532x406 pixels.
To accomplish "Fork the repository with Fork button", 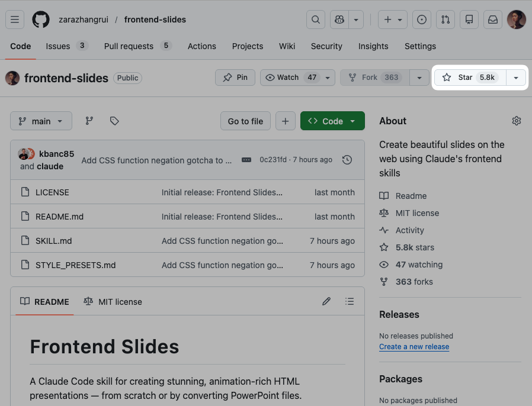I will click(375, 78).
